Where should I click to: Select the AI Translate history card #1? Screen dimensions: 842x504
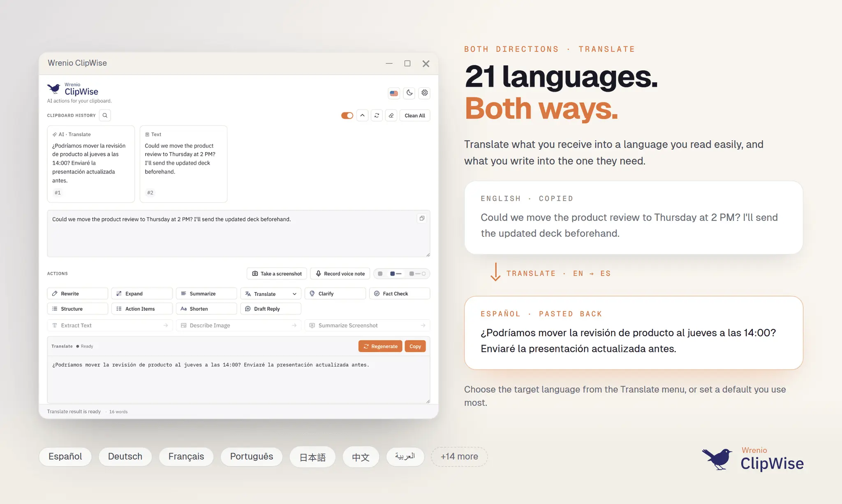91,164
